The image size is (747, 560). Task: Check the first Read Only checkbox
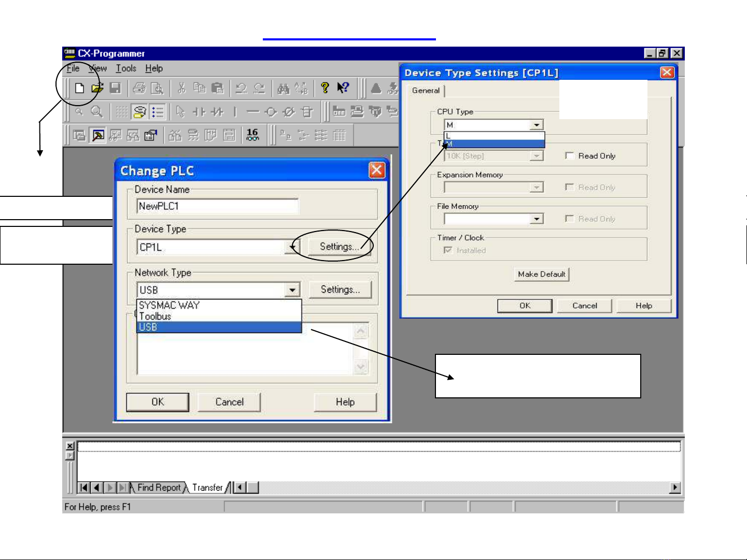[x=570, y=155]
